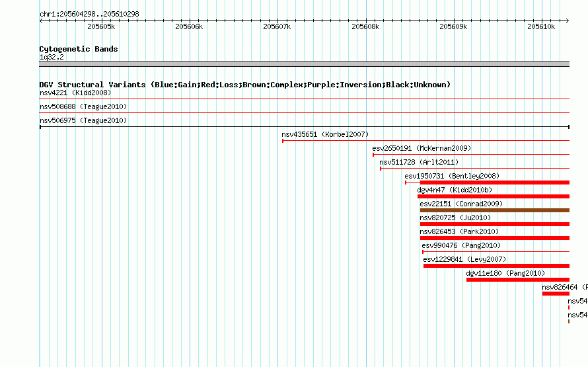
Task: Click the black nsv506975 unknown variant line
Action: pyautogui.click(x=305, y=127)
